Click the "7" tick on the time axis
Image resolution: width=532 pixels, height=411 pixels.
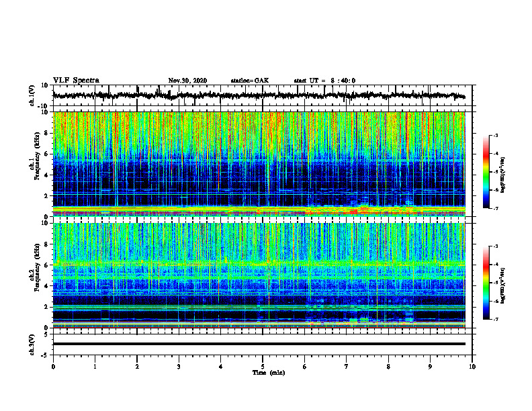(x=347, y=367)
